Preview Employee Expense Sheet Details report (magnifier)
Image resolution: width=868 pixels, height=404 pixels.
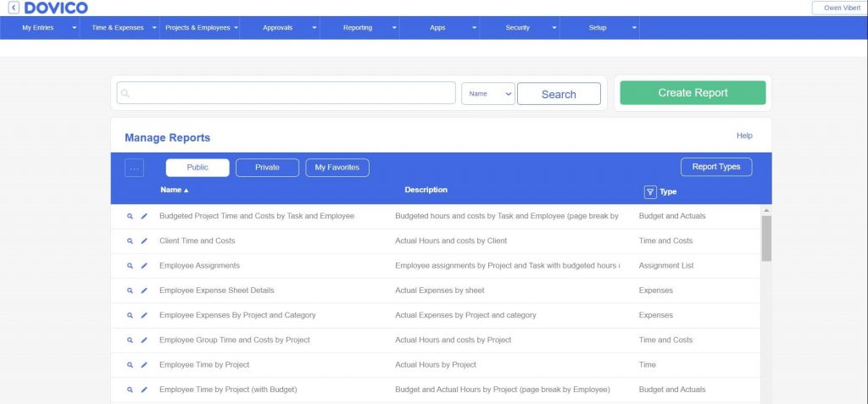pos(130,291)
